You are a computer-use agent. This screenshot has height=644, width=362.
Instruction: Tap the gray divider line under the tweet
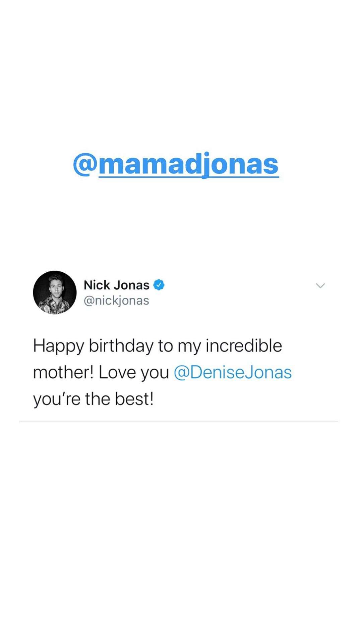(x=179, y=422)
